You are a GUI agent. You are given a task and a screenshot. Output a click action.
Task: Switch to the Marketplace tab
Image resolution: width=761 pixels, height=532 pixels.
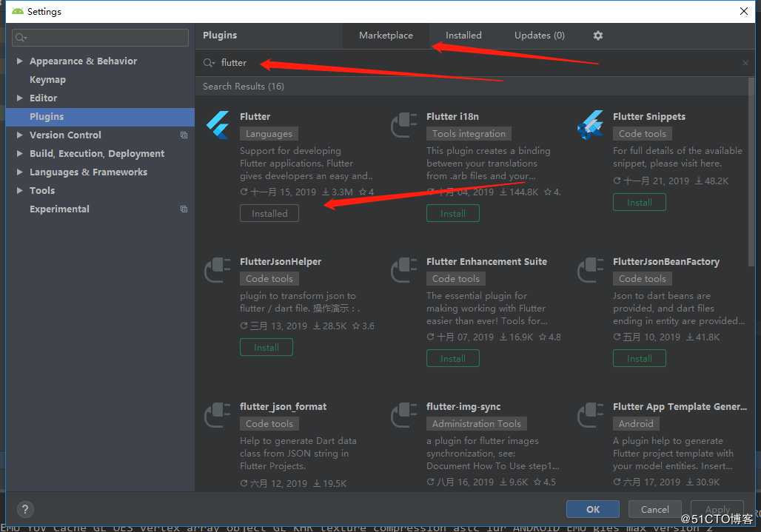coord(386,36)
